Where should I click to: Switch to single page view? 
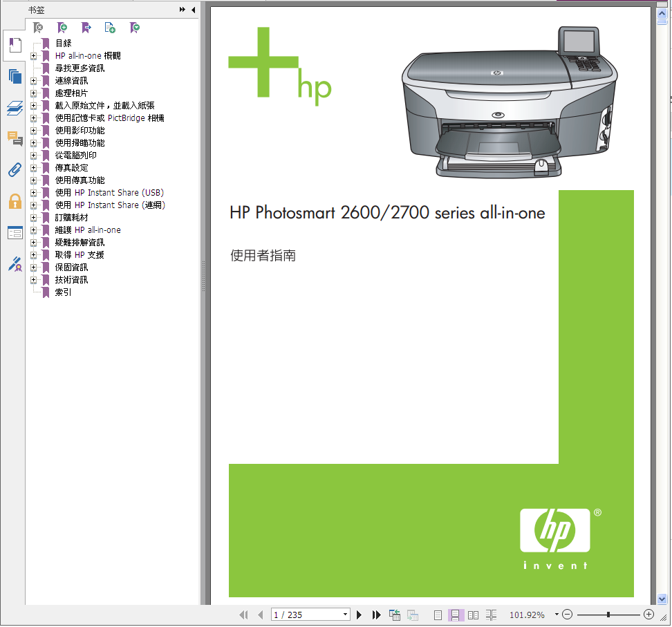pos(438,615)
